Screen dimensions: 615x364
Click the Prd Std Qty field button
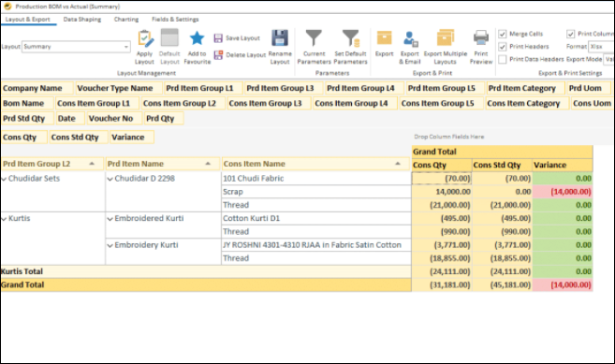pyautogui.click(x=27, y=119)
